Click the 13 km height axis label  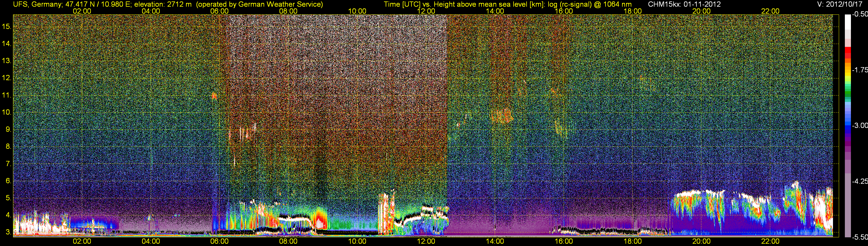pyautogui.click(x=6, y=61)
